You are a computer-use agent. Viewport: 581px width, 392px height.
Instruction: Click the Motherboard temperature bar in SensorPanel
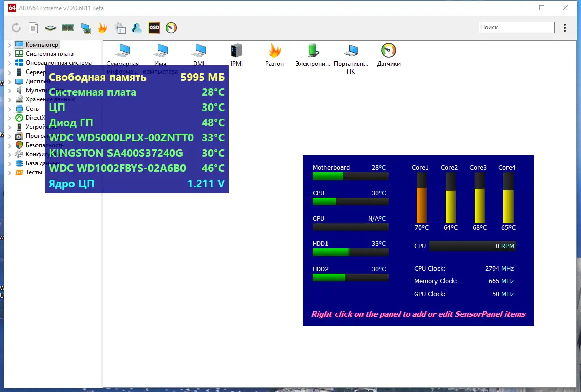click(350, 176)
